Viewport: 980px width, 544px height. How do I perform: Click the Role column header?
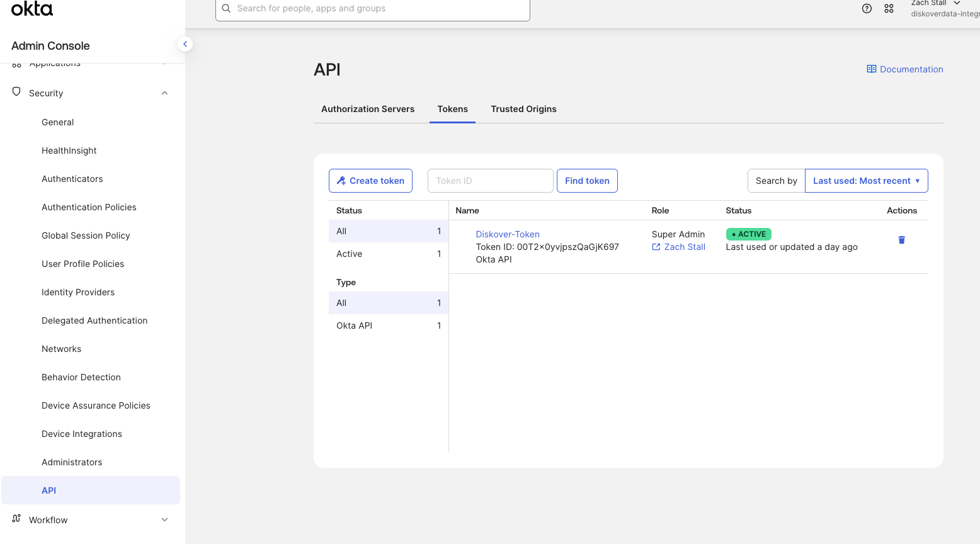pyautogui.click(x=660, y=210)
